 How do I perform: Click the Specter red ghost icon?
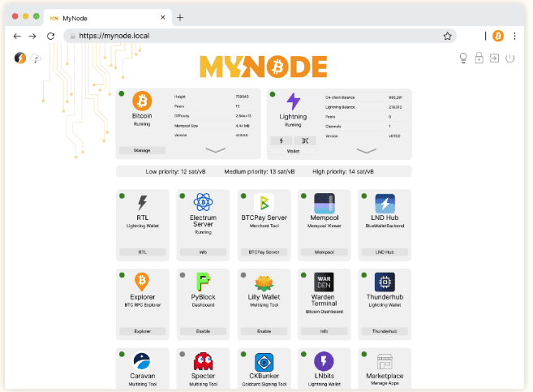[x=203, y=361]
